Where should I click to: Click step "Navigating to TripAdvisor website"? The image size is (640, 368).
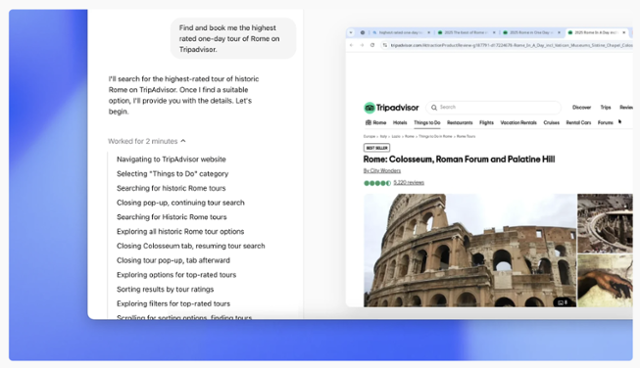click(171, 159)
